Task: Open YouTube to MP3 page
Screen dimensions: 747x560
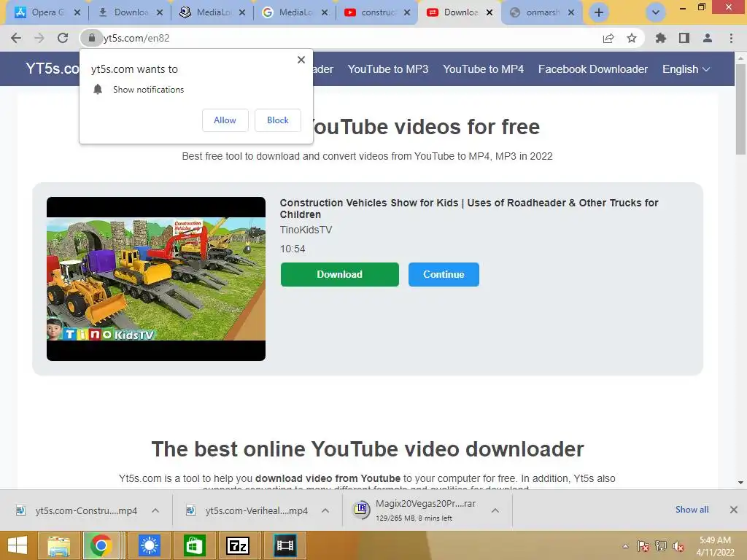Action: (x=388, y=69)
